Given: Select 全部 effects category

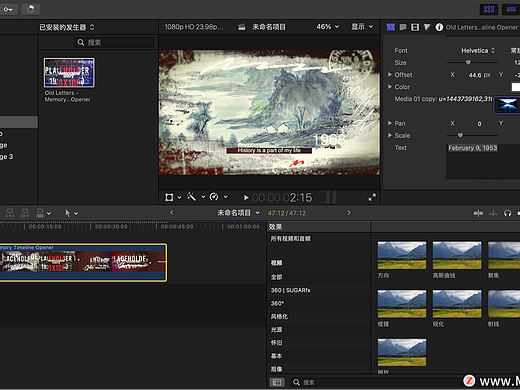Looking at the screenshot, I should [x=276, y=277].
